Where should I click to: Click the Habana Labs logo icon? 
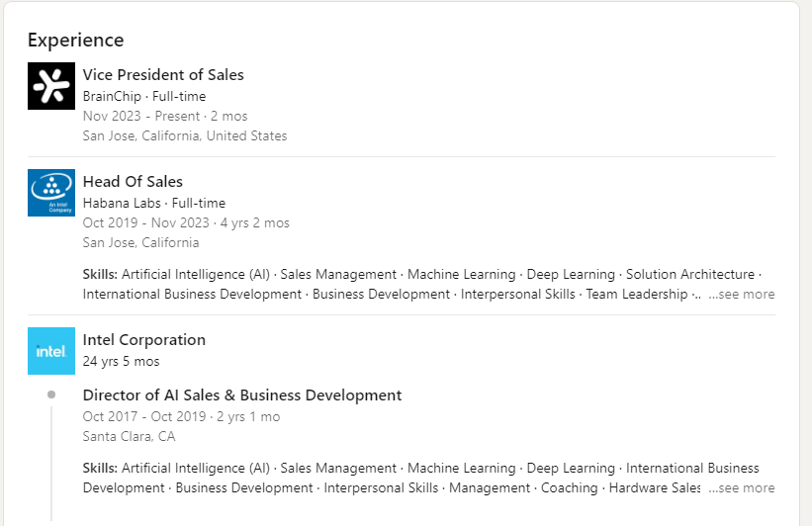point(51,193)
